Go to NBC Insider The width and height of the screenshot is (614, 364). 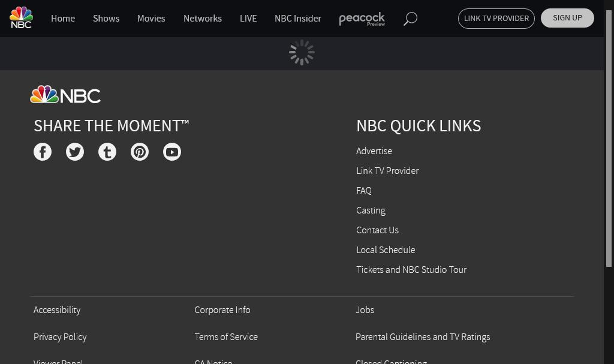click(298, 19)
